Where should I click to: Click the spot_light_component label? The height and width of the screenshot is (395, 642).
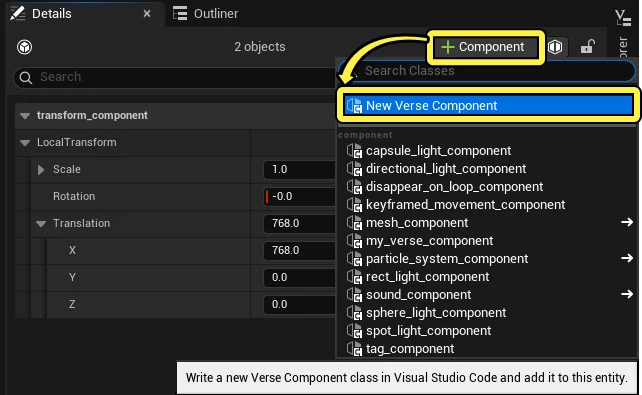click(x=428, y=331)
